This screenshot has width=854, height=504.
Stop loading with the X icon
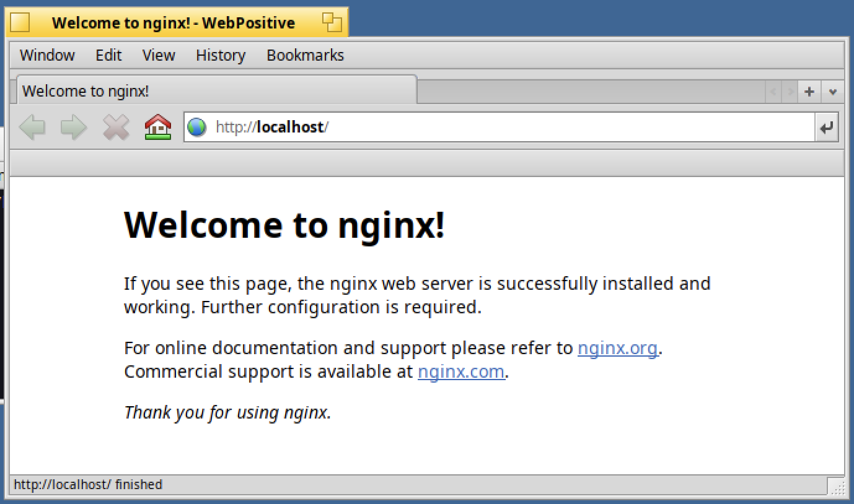tap(116, 128)
